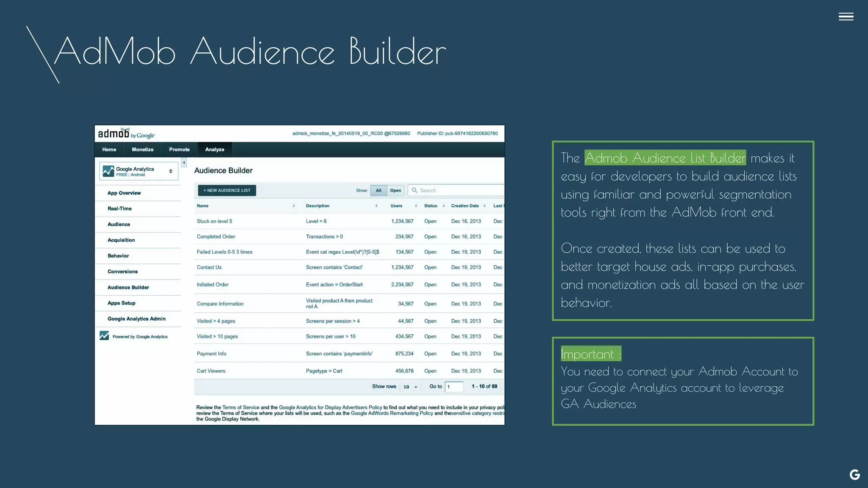This screenshot has width=868, height=488.
Task: Collapse the sidebar with the arrow handle
Action: coord(184,163)
